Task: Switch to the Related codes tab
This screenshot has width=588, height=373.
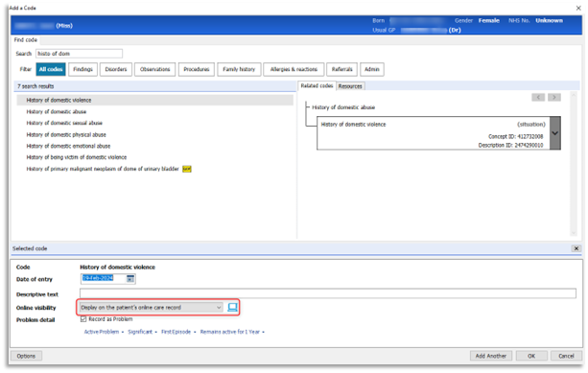Action: (317, 86)
